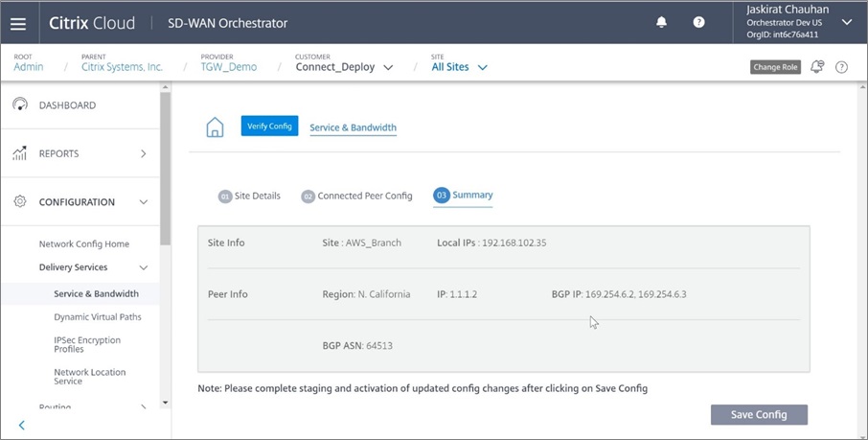Collapse sidebar with the left arrow
The image size is (868, 440).
[x=22, y=425]
